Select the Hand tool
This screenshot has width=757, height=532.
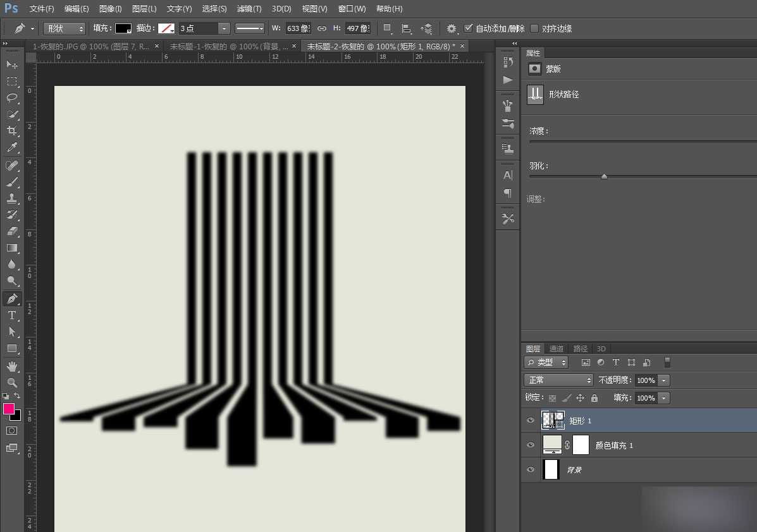(x=12, y=366)
